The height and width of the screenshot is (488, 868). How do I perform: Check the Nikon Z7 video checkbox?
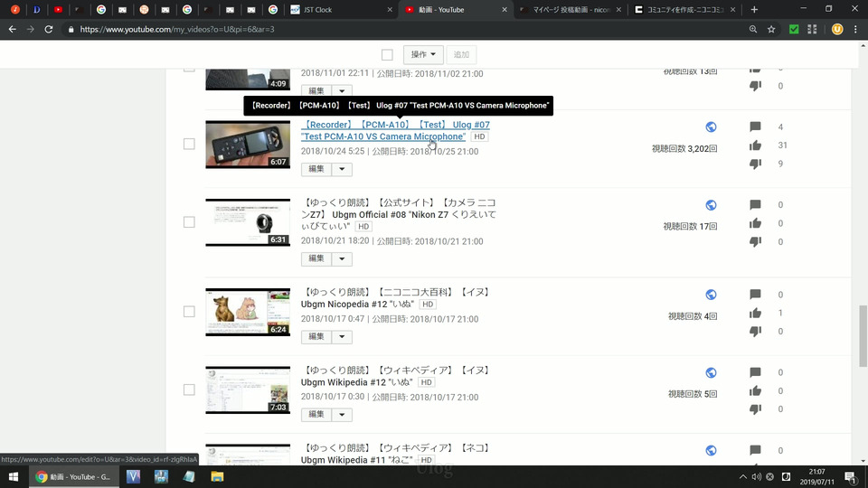[189, 222]
